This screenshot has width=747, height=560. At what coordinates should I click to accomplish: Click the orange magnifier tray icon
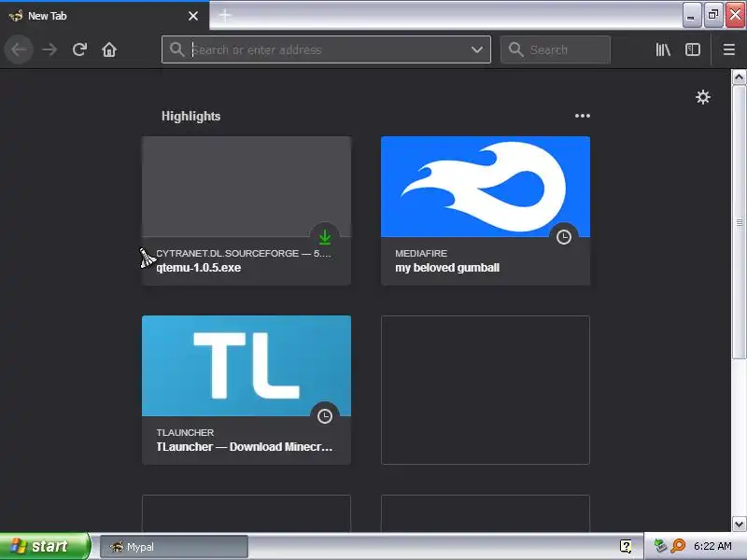pos(678,546)
